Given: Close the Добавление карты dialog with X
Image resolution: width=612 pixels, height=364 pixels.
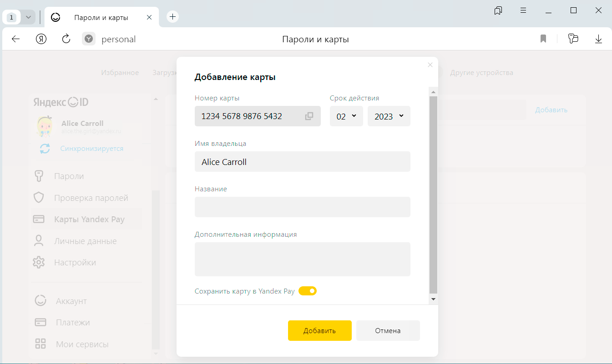Looking at the screenshot, I should click(430, 65).
